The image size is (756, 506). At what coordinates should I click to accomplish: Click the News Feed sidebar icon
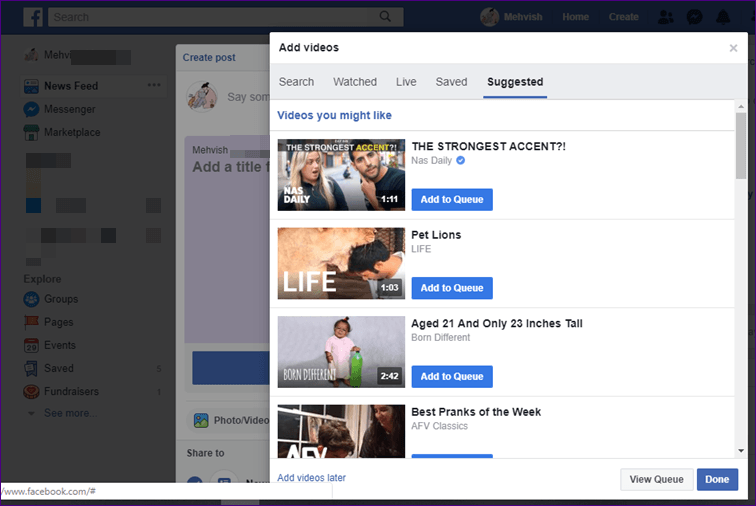click(x=31, y=86)
